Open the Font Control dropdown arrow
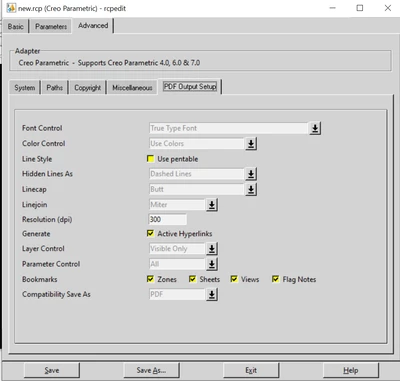Screen dimensions: 400x381 [x=315, y=128]
